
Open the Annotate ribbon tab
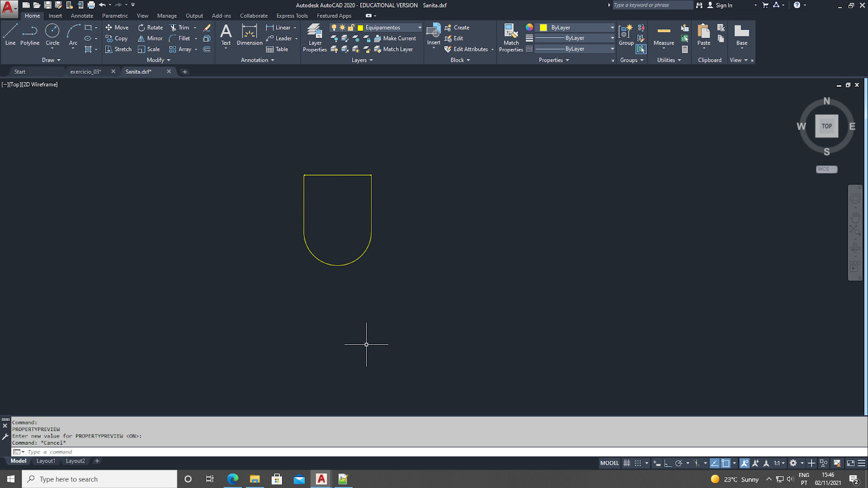click(x=82, y=16)
